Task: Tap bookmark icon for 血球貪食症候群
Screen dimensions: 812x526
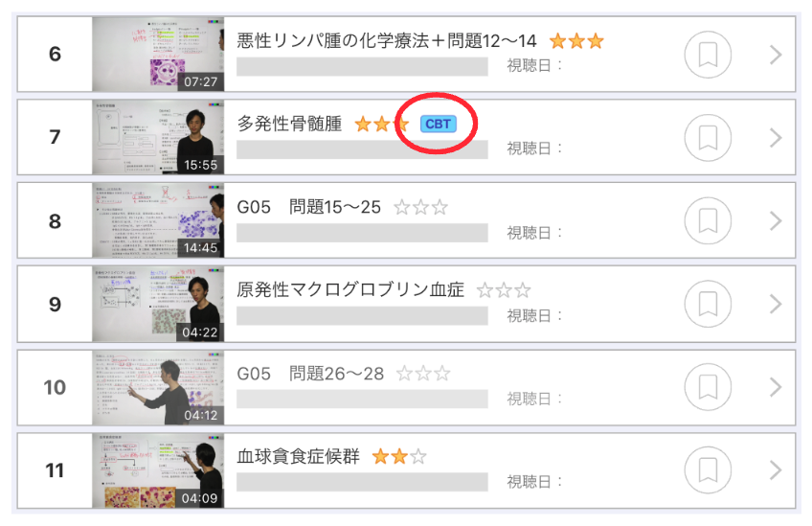Action: click(708, 470)
